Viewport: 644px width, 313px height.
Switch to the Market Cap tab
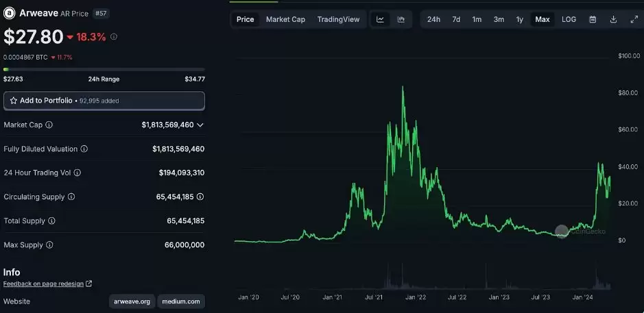[285, 19]
